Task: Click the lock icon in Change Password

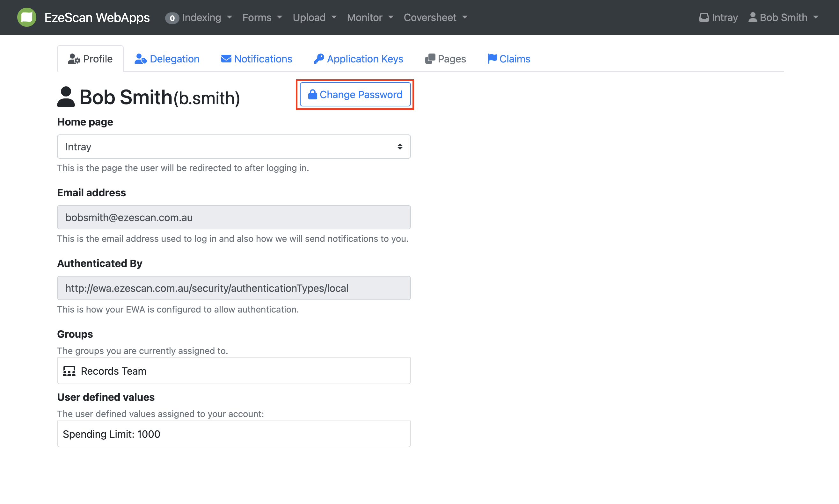Action: 312,94
